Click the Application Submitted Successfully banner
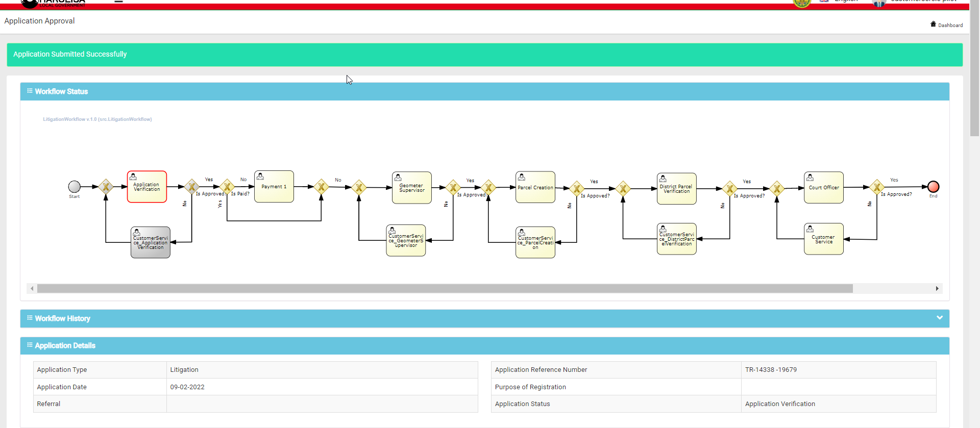 point(485,55)
